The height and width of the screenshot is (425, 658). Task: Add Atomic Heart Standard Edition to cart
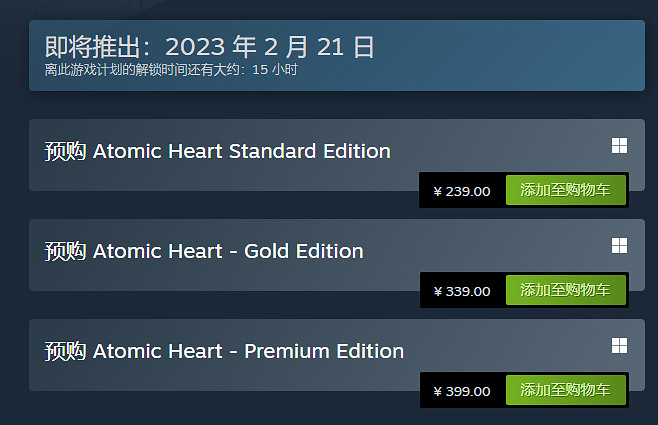pos(566,191)
